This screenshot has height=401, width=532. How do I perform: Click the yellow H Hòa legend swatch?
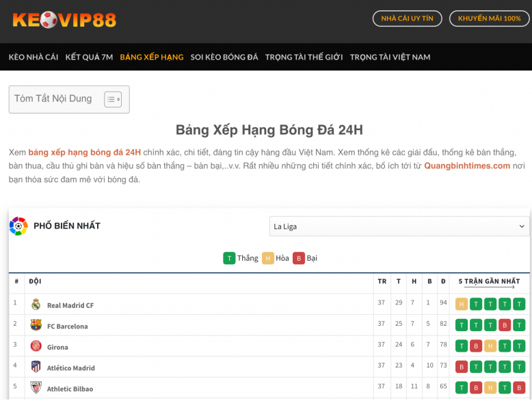268,258
